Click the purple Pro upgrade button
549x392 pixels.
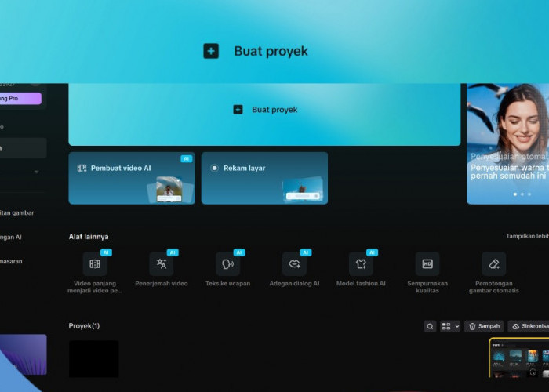[20, 98]
